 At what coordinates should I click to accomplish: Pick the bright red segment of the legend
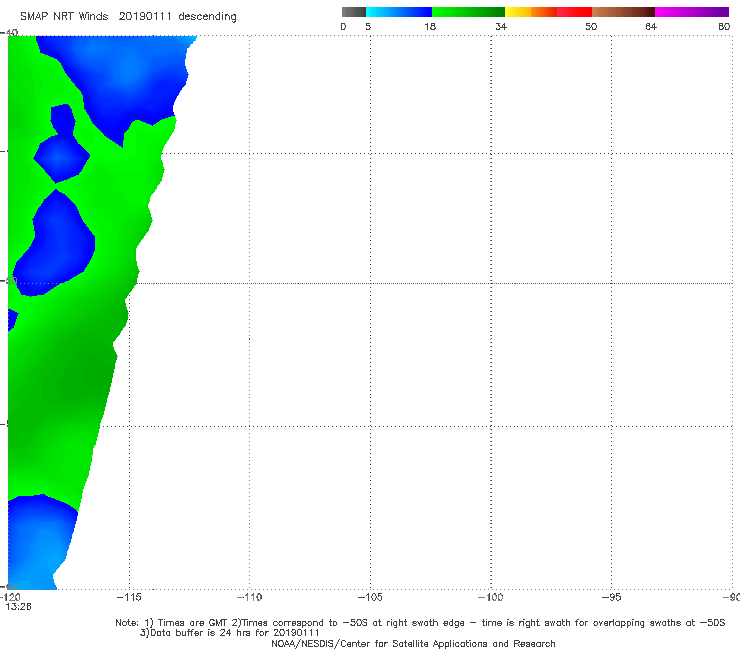(x=574, y=12)
